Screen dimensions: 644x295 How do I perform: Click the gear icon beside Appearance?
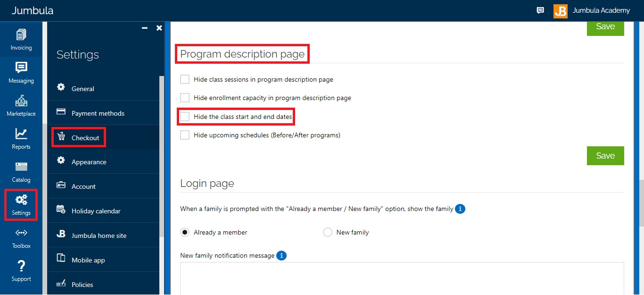click(x=61, y=160)
